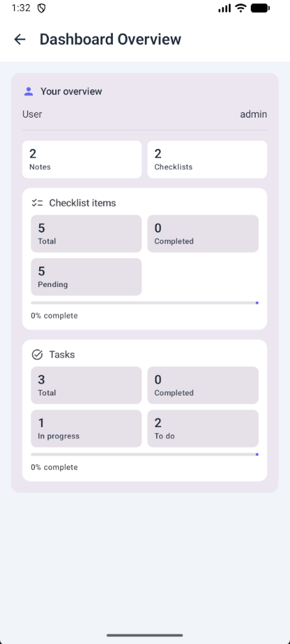The height and width of the screenshot is (644, 290).
Task: Select checklist items Completed tile showing 0
Action: (x=203, y=234)
